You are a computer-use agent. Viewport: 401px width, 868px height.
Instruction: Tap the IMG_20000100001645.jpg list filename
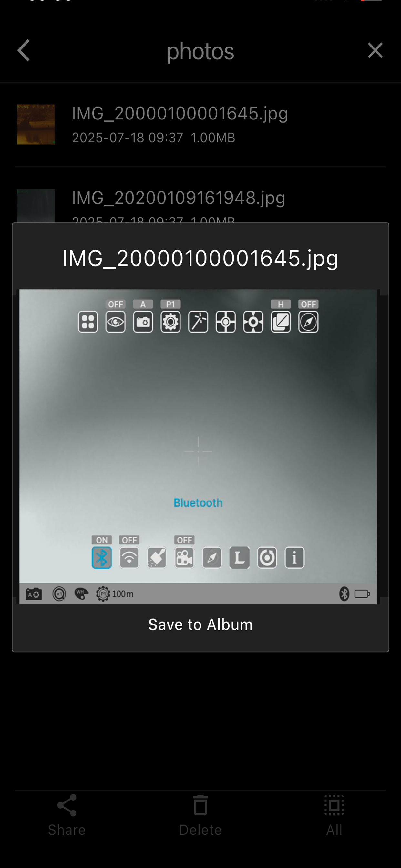click(x=180, y=114)
